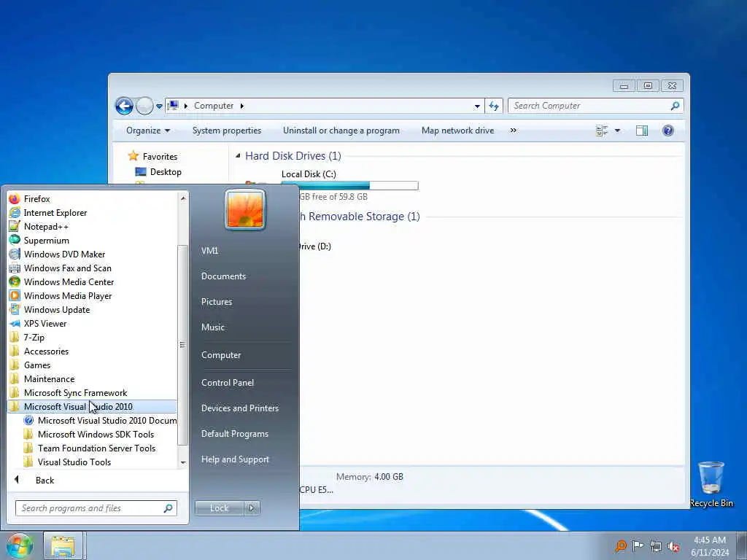Open the Action Center flag icon
This screenshot has height=560, width=747.
coord(638,545)
